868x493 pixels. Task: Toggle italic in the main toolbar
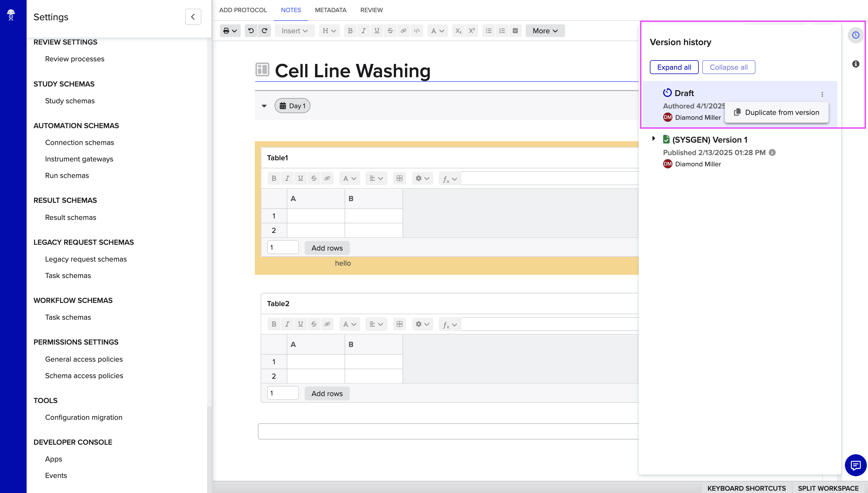tap(363, 31)
